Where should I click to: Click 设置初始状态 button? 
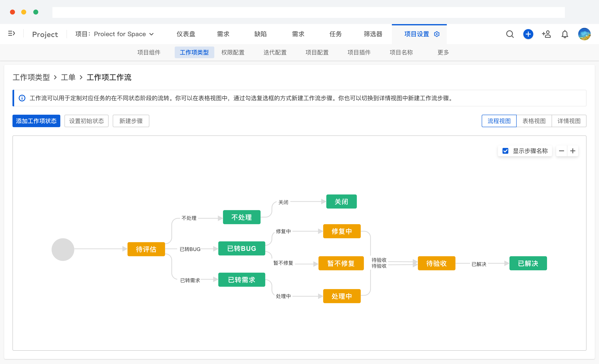86,121
